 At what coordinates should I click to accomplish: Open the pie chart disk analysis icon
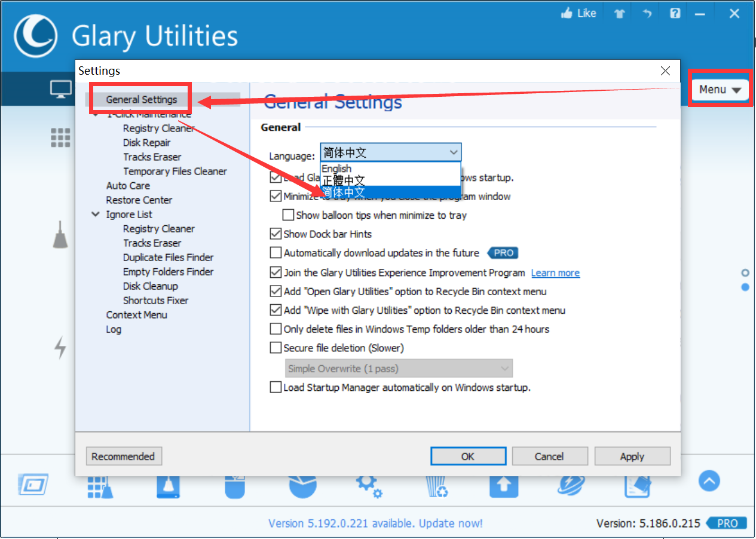pyautogui.click(x=303, y=487)
